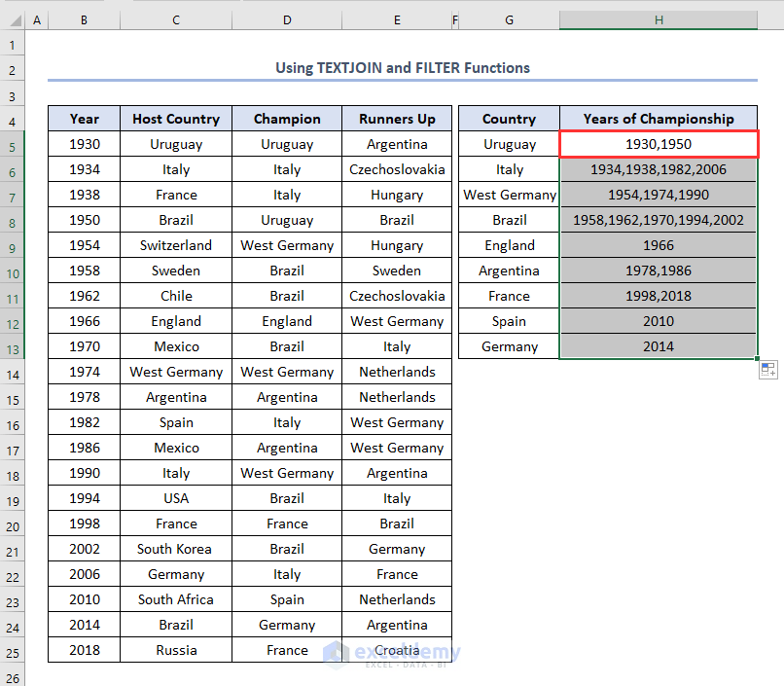Select the cell showing 1930,1950
The height and width of the screenshot is (686, 784).
659,145
